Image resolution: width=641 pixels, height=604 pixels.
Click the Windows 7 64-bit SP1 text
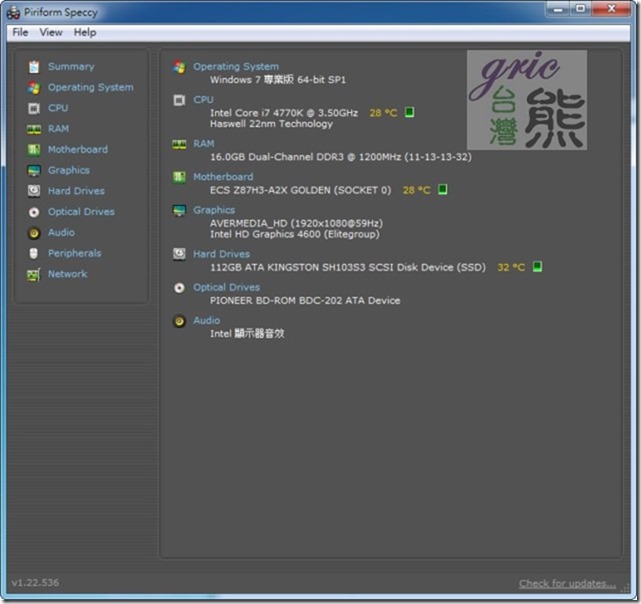coord(278,80)
